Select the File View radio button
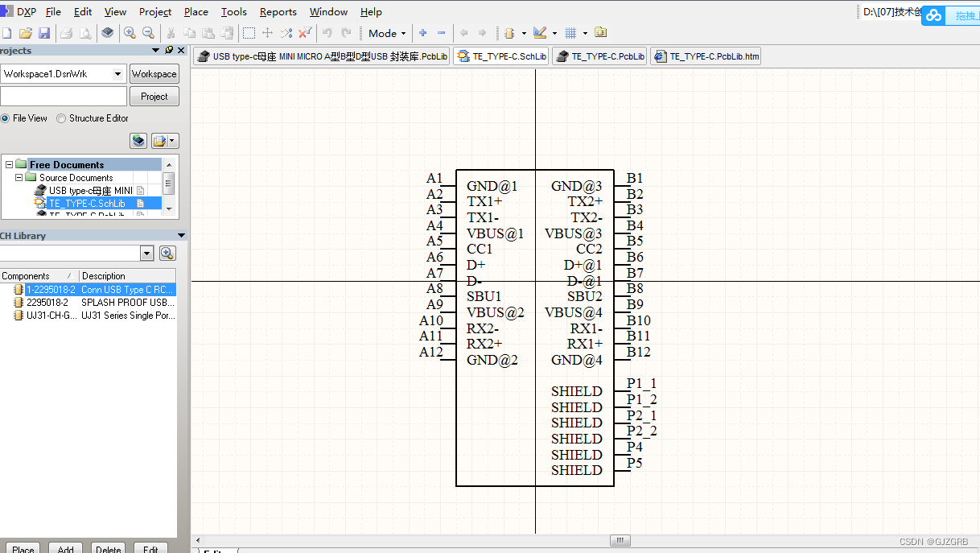Screen dimensions: 980x553 point(6,118)
